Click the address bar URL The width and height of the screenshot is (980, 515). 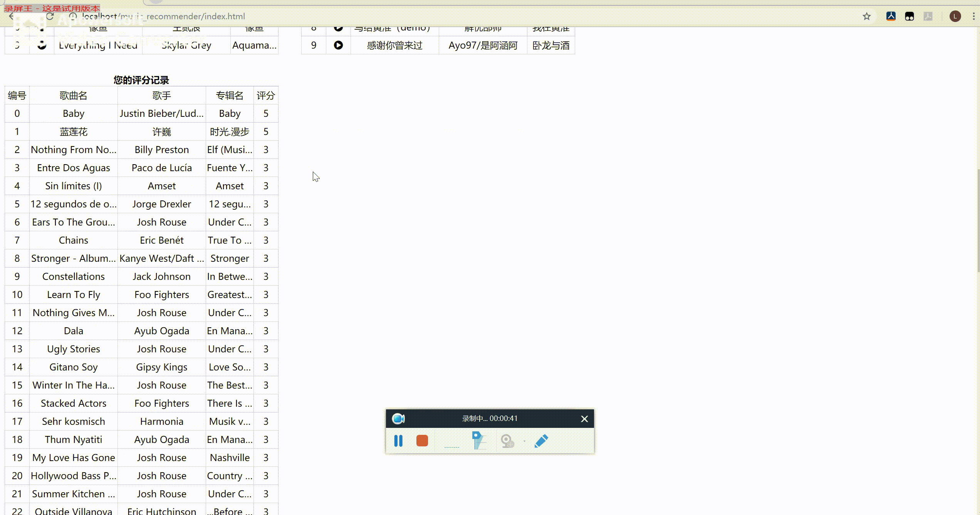[x=164, y=17]
